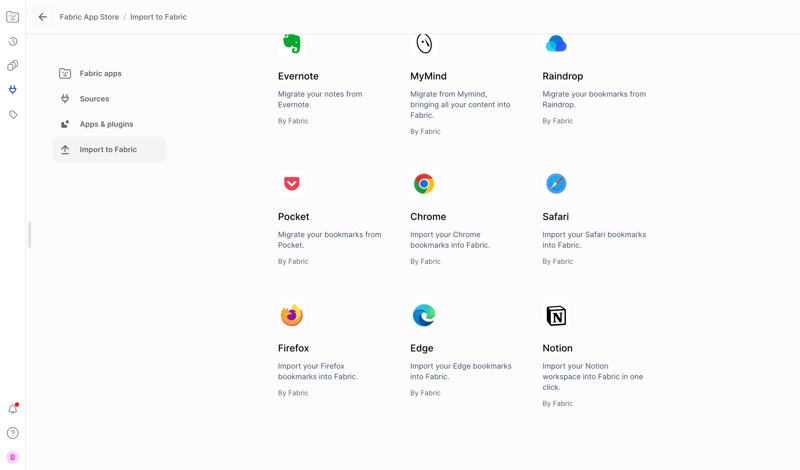Click the Notion logo icon
Viewport: 800px width, 470px height.
coord(556,316)
